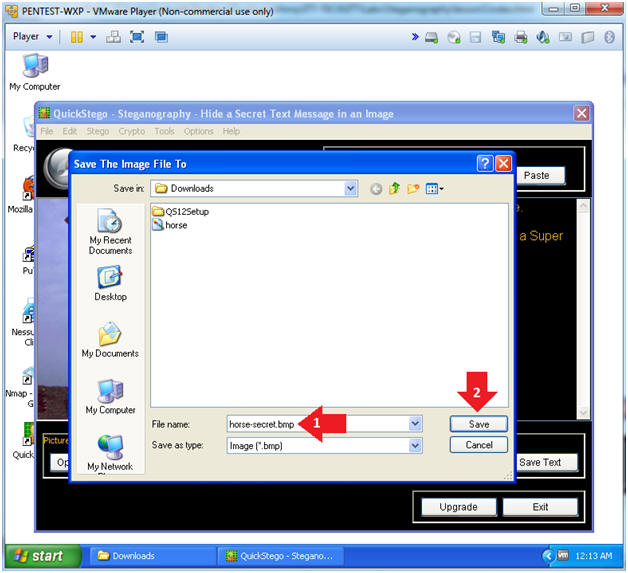The image size is (628, 573).
Task: Open QuickStego File menu
Action: tap(46, 131)
